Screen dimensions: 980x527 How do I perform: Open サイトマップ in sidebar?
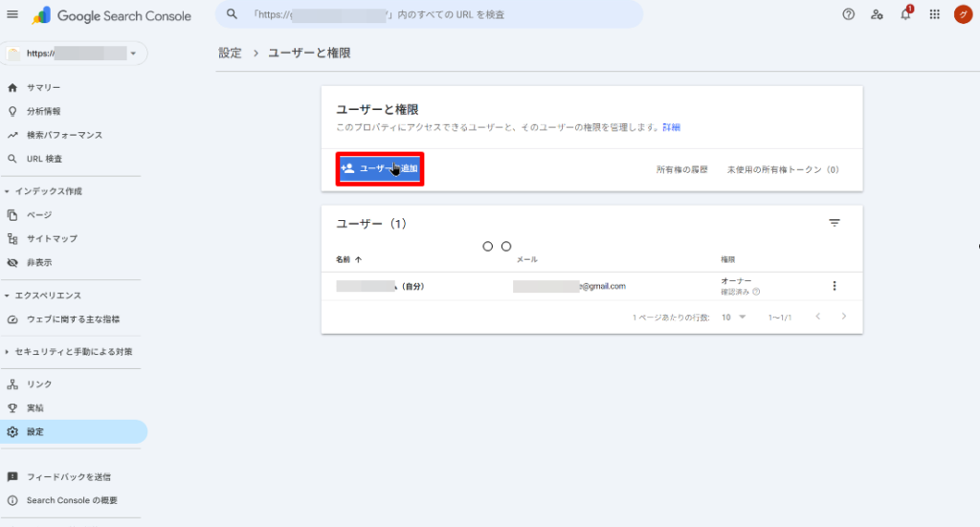52,238
